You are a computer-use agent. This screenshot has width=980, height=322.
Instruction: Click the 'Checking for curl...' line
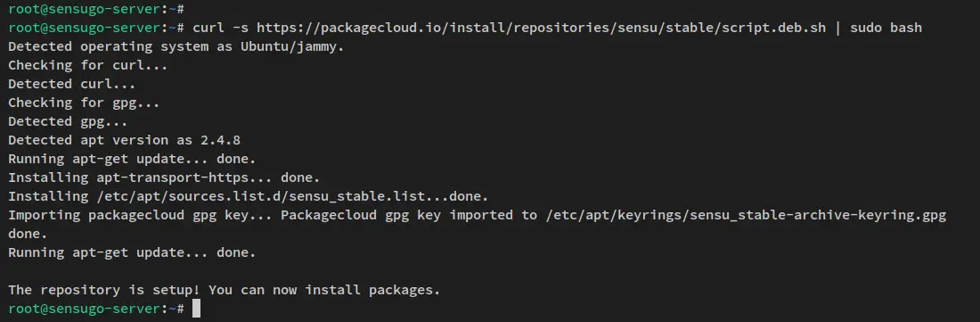coord(87,65)
